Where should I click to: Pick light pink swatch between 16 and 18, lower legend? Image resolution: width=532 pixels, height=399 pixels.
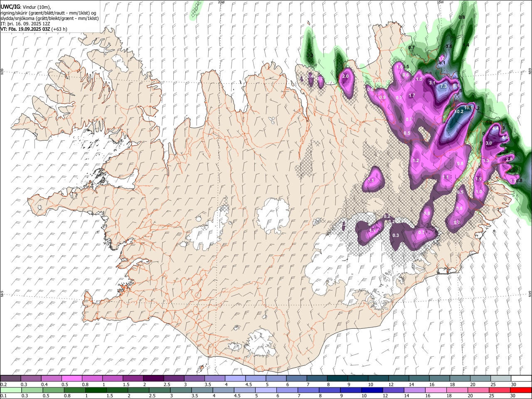pos(436,390)
